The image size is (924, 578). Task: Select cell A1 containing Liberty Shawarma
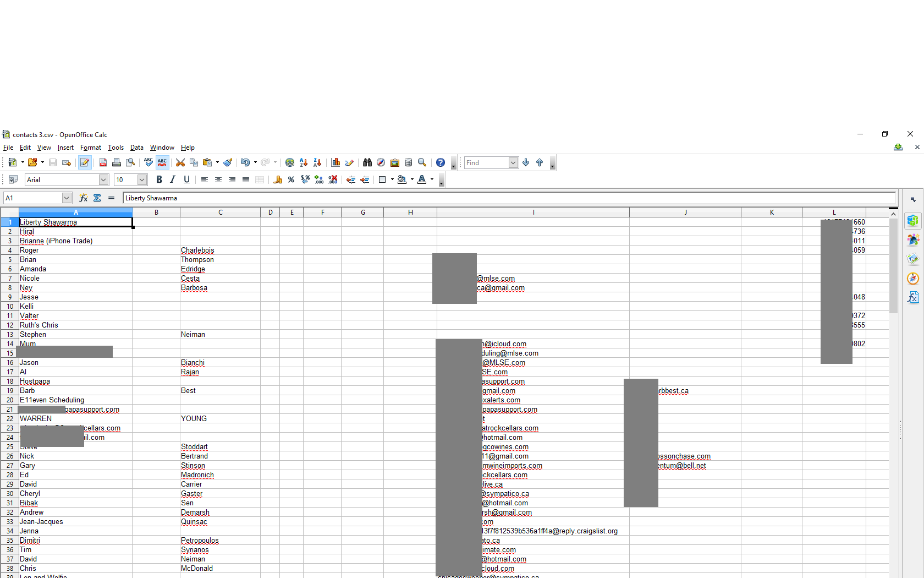pyautogui.click(x=75, y=222)
